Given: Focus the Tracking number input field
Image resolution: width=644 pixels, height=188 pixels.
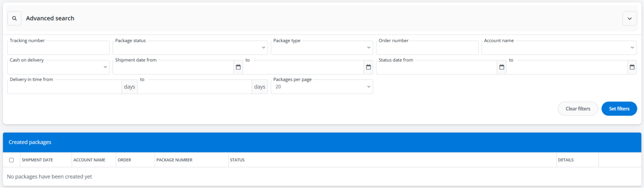Looking at the screenshot, I should (58, 48).
